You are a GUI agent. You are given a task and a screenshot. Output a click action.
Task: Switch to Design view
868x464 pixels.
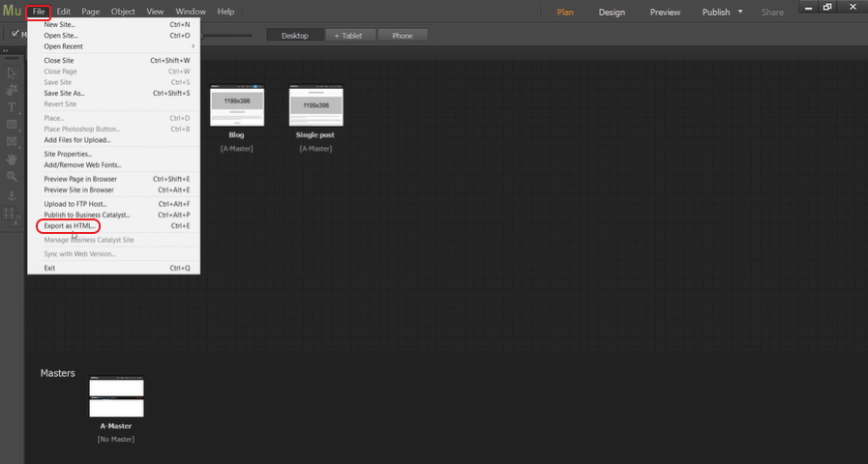612,13
